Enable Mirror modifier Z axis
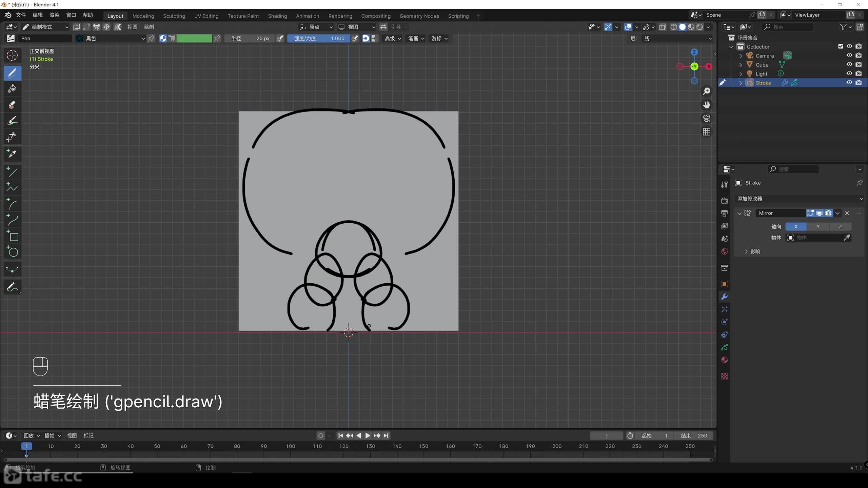The image size is (868, 488). [x=840, y=227]
